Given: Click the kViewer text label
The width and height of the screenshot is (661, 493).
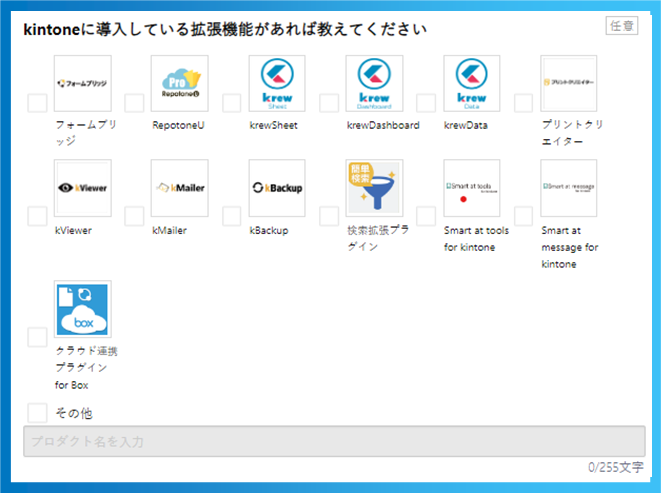Looking at the screenshot, I should (73, 230).
